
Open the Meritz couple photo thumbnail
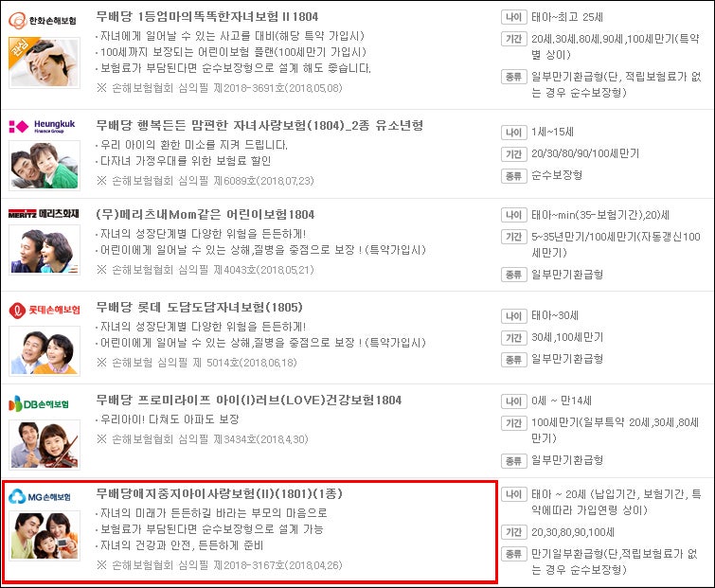click(45, 249)
